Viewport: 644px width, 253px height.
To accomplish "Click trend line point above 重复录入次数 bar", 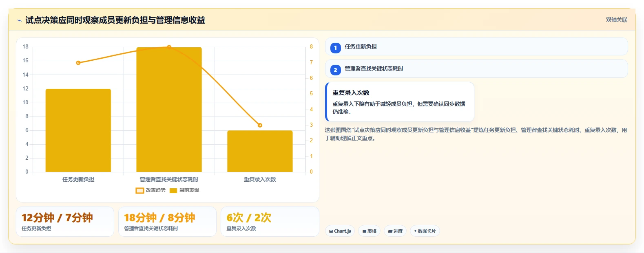I will point(260,125).
